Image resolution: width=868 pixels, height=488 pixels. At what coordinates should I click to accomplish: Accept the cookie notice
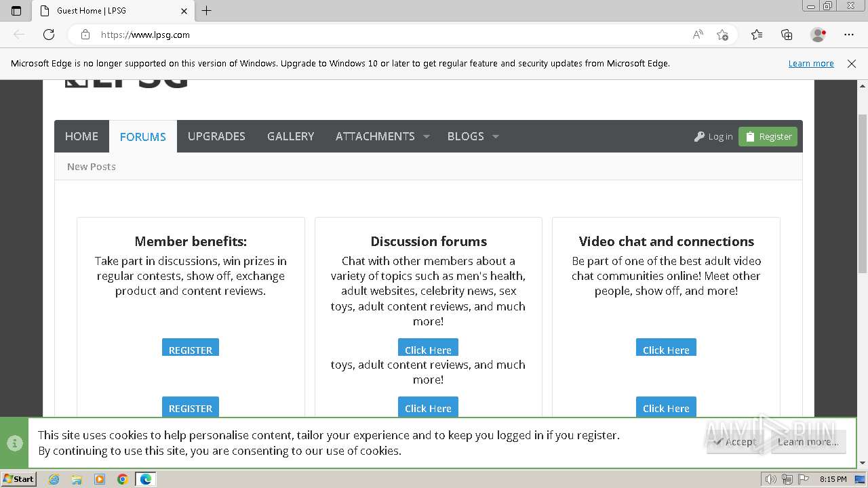point(734,442)
